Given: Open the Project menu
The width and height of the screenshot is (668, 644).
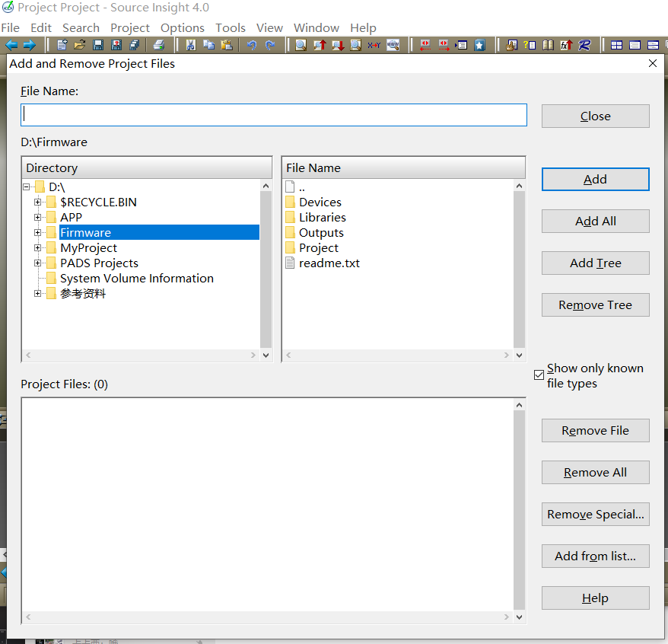Looking at the screenshot, I should (130, 27).
